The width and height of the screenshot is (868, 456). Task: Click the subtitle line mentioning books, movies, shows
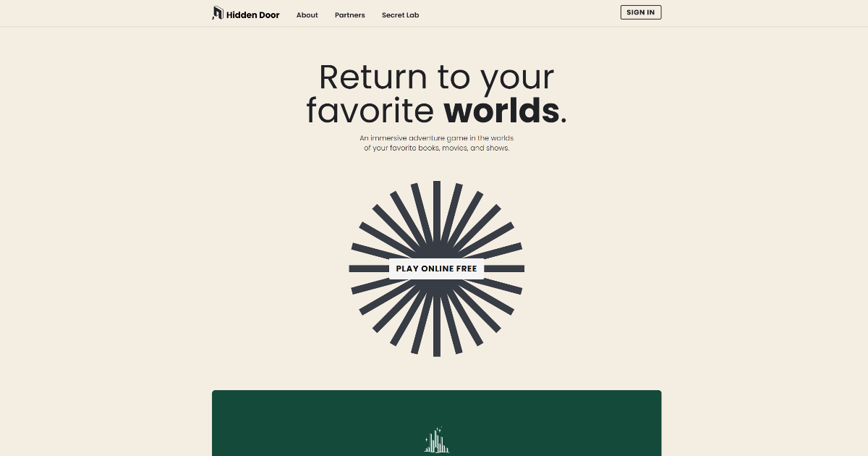(x=437, y=148)
